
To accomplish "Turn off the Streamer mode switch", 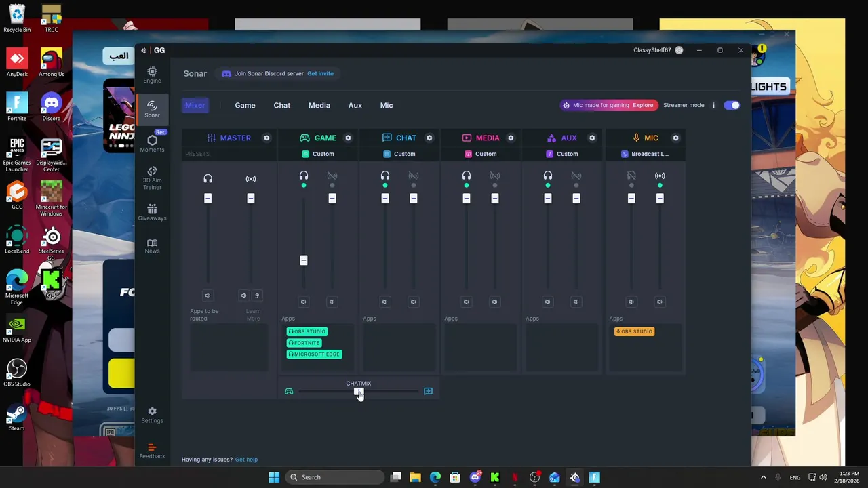I will click(x=732, y=105).
